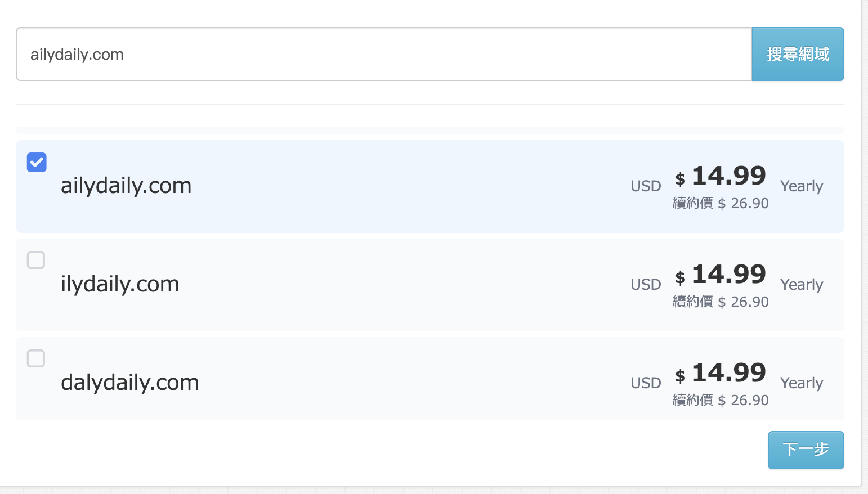Image resolution: width=868 pixels, height=494 pixels.
Task: Select the dalydaily.com domain name text
Action: coord(130,383)
